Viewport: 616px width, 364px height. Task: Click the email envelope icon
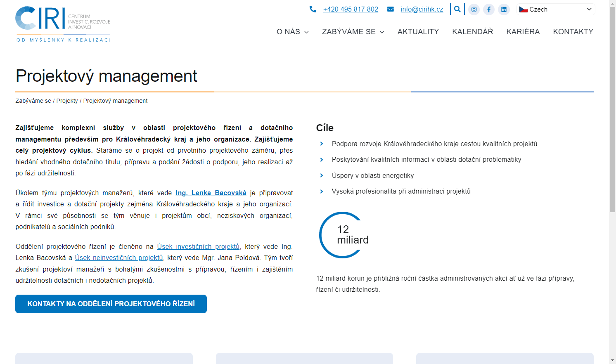[390, 9]
